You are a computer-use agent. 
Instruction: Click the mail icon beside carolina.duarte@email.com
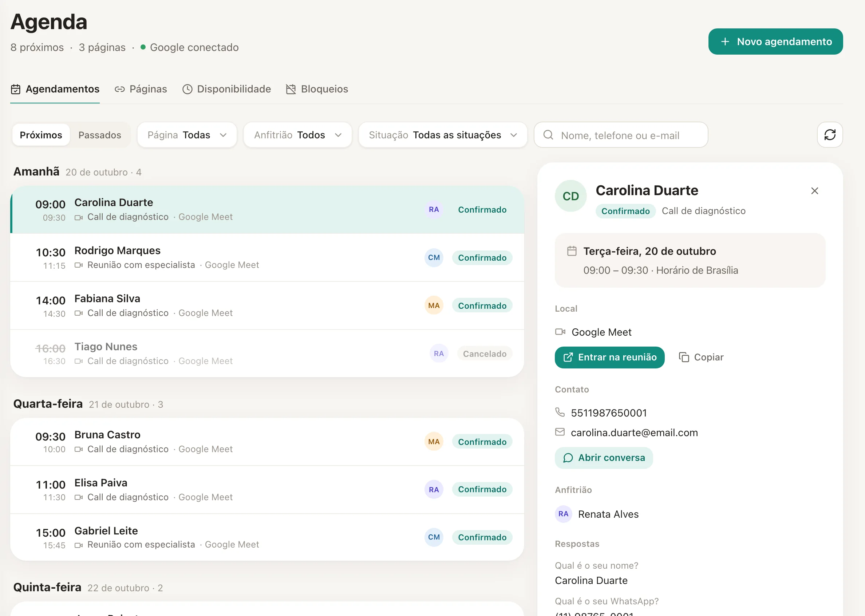coord(560,432)
